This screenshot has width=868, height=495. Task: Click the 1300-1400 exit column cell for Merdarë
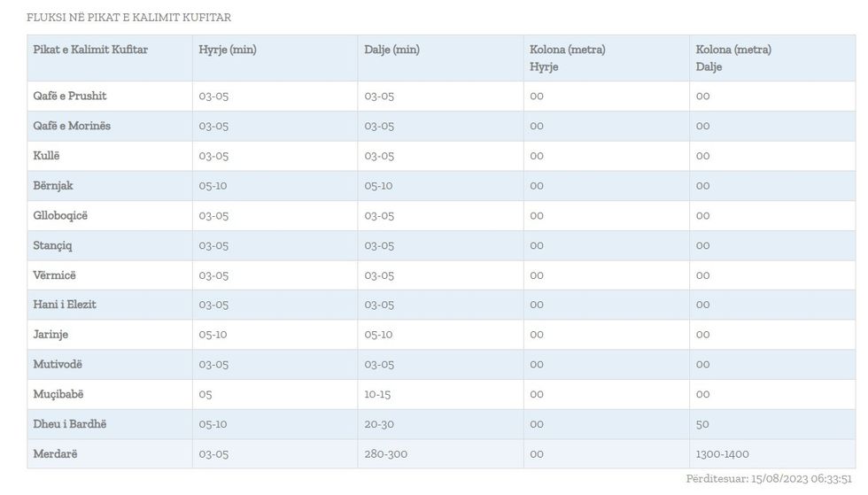722,454
